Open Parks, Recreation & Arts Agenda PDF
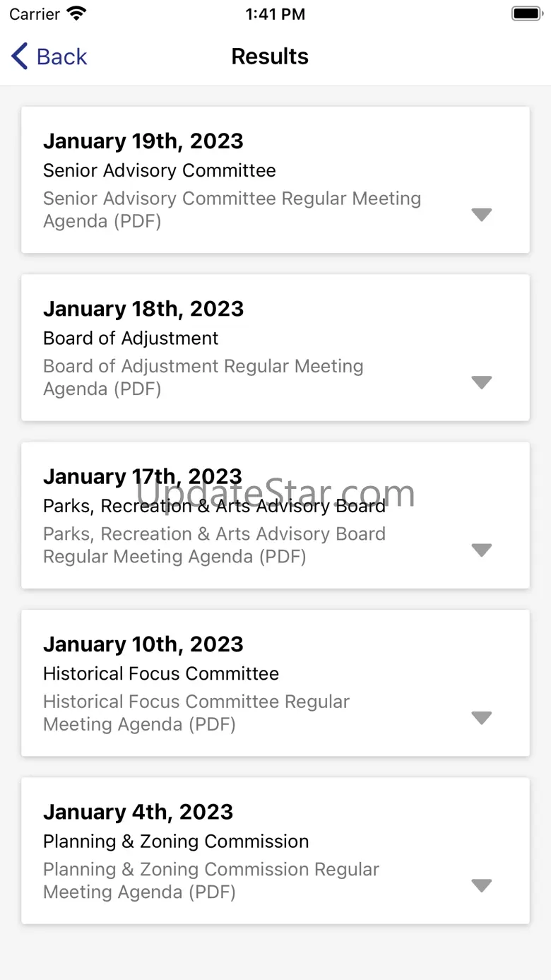 214,545
